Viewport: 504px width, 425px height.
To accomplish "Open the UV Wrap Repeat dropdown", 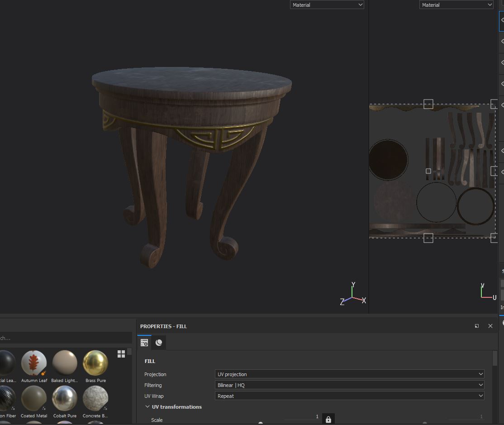I will click(x=349, y=396).
